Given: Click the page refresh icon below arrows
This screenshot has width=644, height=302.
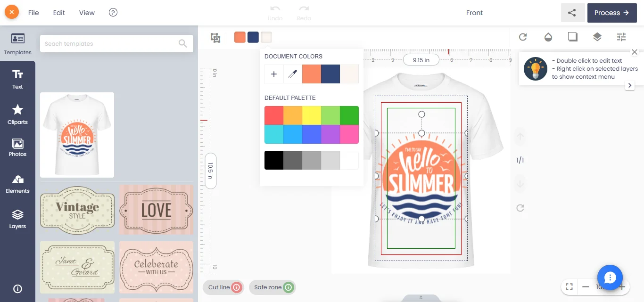Looking at the screenshot, I should [520, 208].
